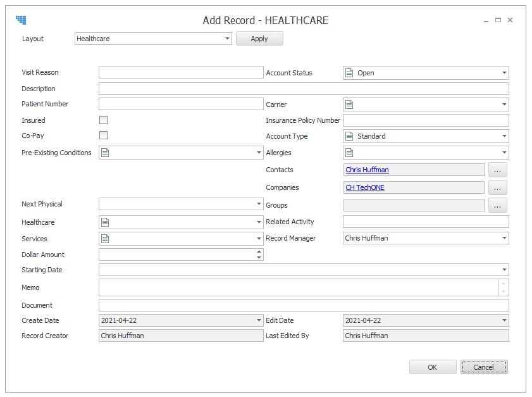Viewport: 532px width, 397px height.
Task: Expand the Healthcare dropdown arrow
Action: point(259,222)
